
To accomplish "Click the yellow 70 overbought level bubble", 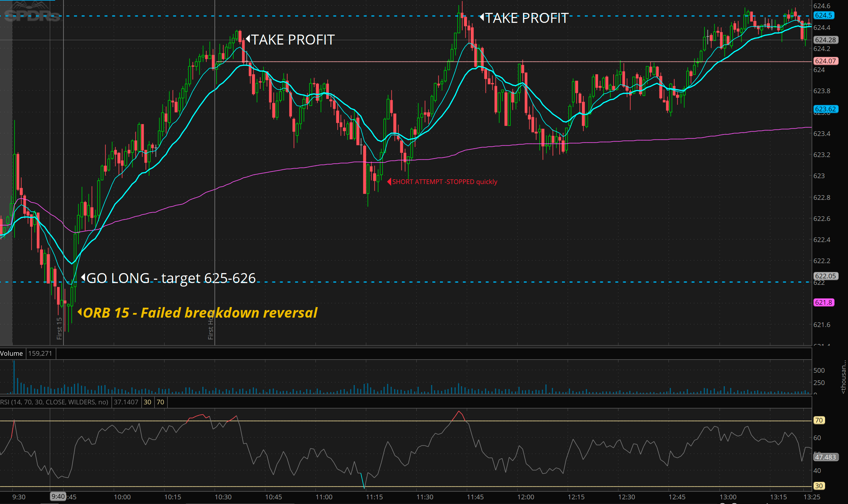I will pyautogui.click(x=819, y=420).
